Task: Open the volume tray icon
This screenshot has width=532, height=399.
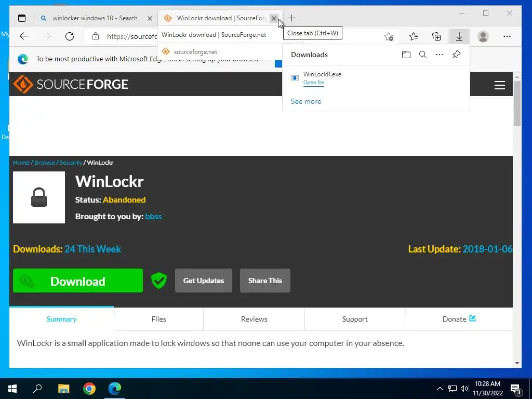Action: tap(464, 389)
